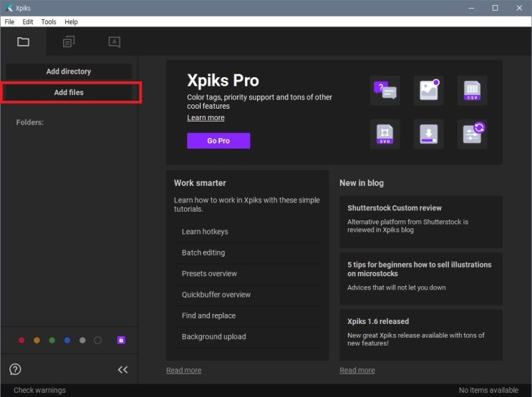Click the Xpiks app logo in title bar
Screen dimensions: 532x397
9,8
